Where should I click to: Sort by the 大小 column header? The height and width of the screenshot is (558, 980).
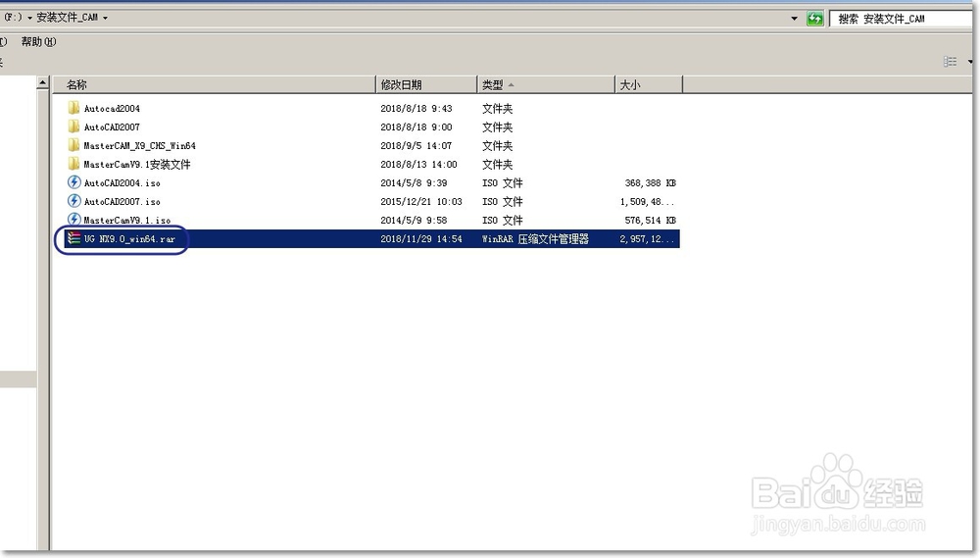point(649,84)
